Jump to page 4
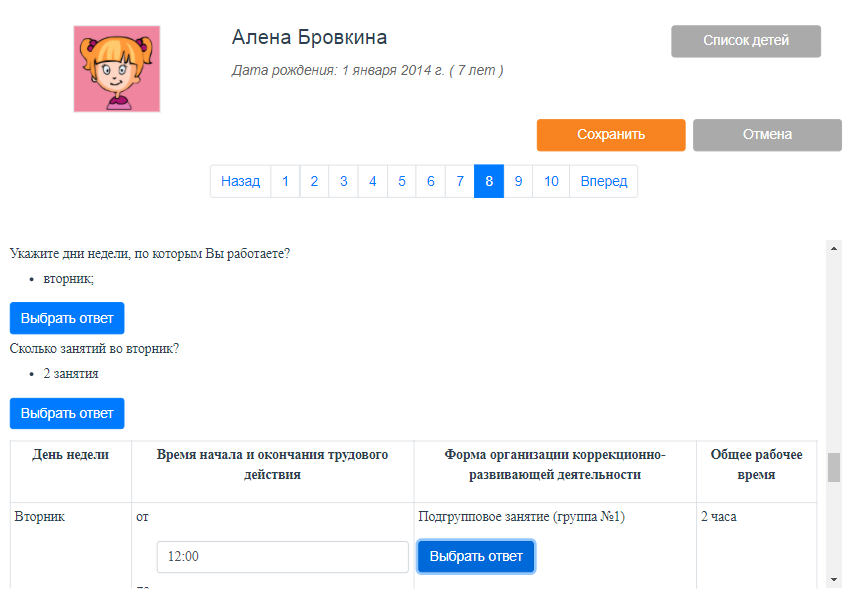The width and height of the screenshot is (851, 593). pos(372,181)
